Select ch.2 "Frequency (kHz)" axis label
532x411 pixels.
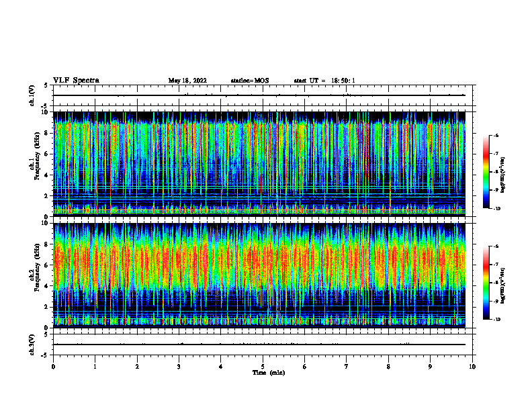click(38, 267)
